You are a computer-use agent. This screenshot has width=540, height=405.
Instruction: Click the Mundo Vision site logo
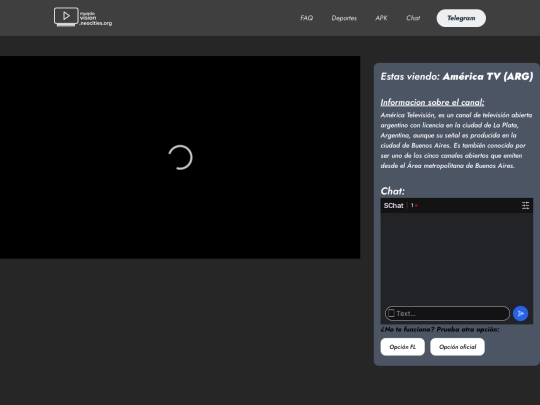click(83, 17)
